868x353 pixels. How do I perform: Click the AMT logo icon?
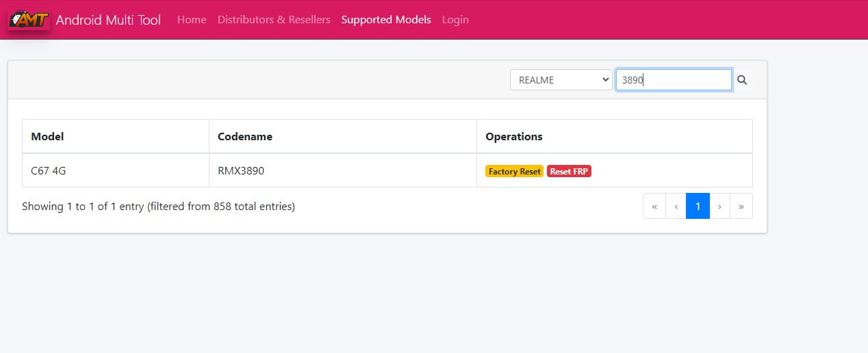tap(29, 20)
